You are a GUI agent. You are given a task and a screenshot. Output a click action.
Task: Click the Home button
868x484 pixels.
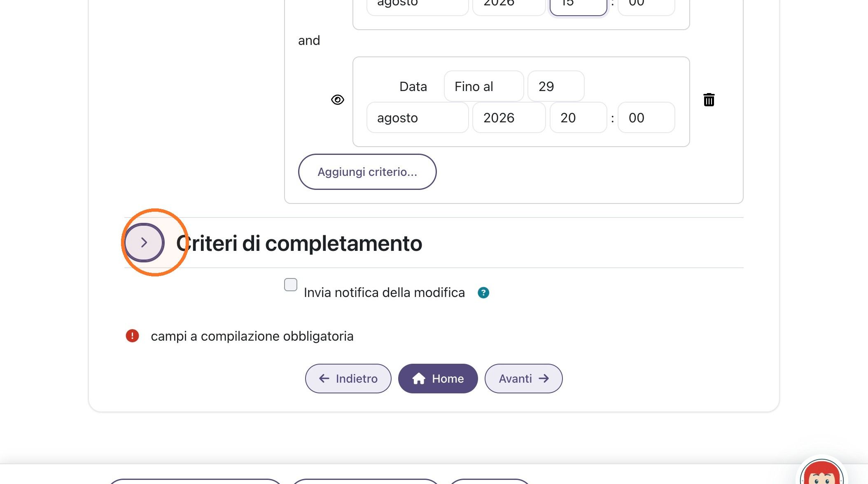[438, 379]
